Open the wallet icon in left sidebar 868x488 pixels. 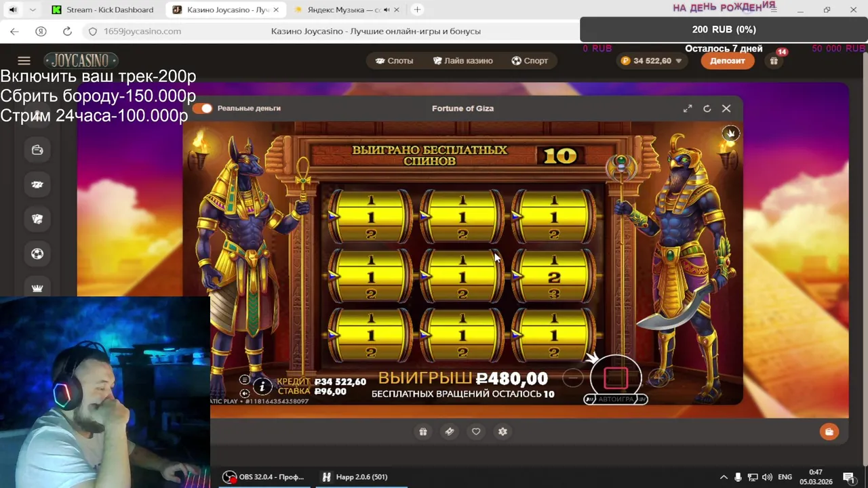pyautogui.click(x=37, y=150)
